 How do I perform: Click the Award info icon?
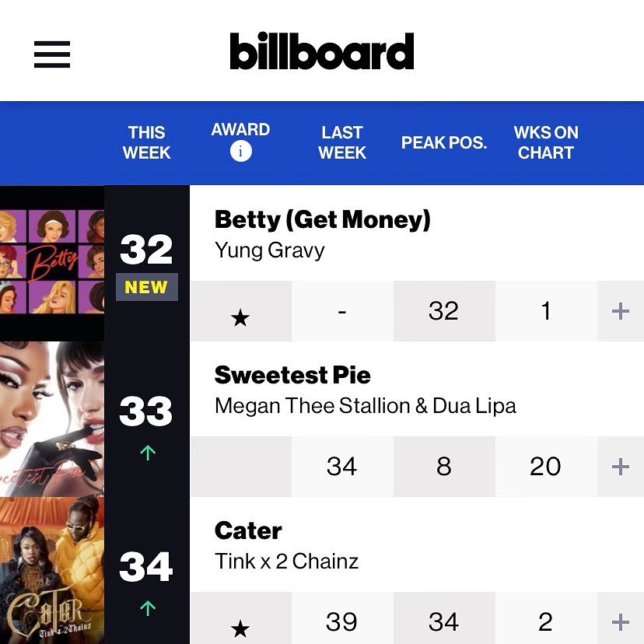(x=240, y=152)
